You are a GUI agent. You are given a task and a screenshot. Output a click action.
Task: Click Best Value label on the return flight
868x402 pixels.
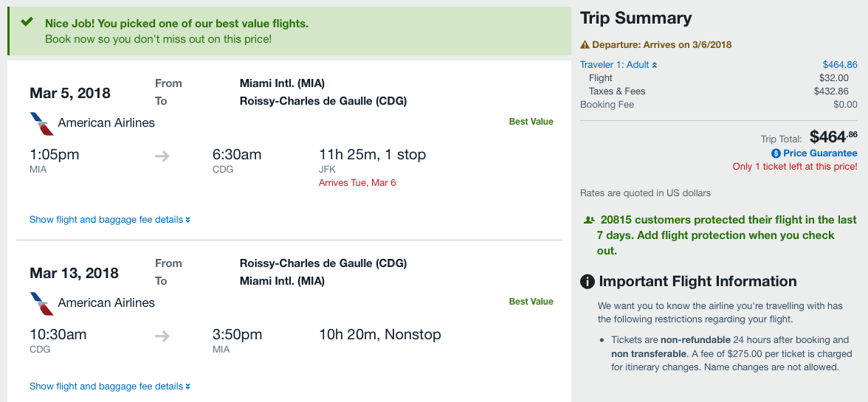531,302
